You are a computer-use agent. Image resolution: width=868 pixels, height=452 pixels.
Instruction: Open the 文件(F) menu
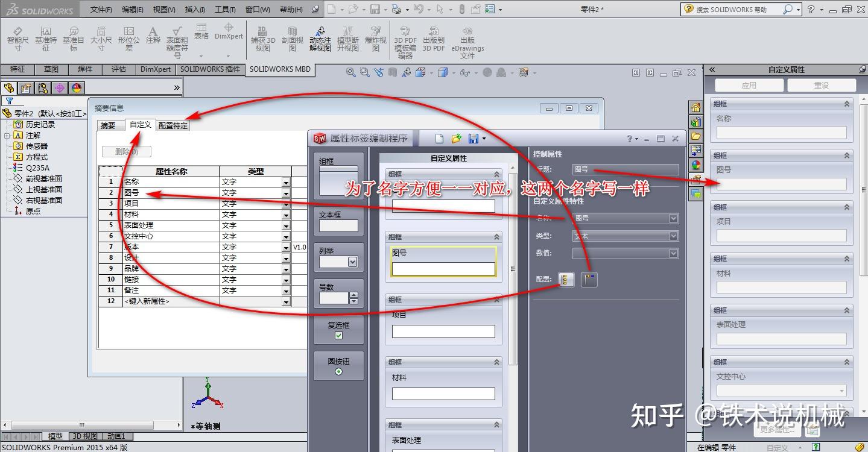[x=101, y=10]
